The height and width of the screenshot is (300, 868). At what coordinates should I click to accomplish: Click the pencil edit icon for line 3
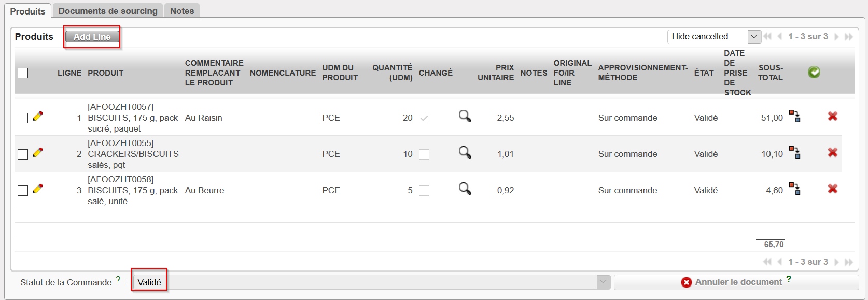38,189
